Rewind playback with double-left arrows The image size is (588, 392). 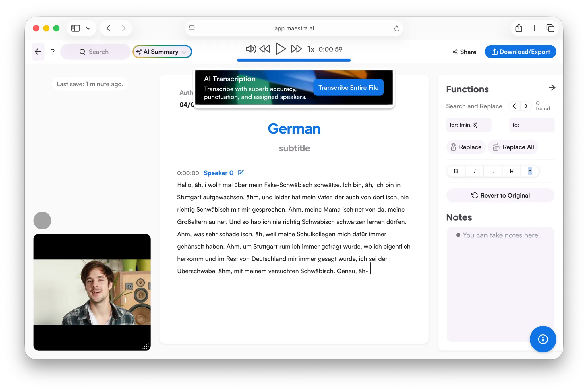[x=264, y=49]
